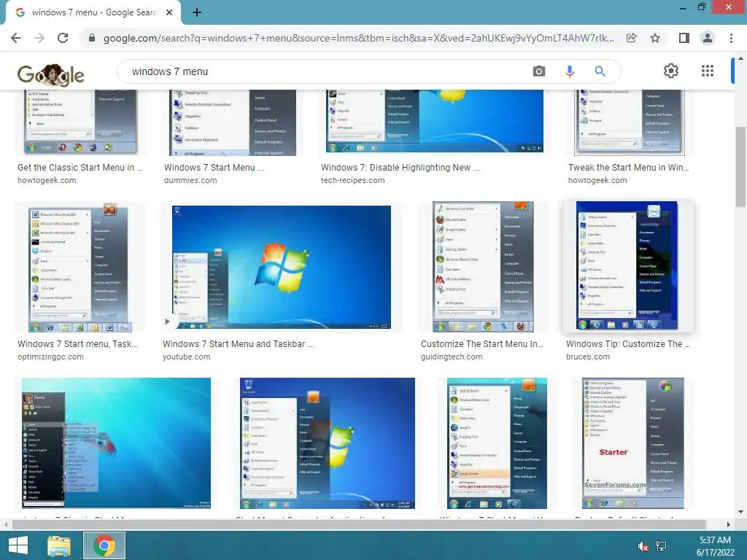Open 'Windows 7 Start menu, Task' result

77,344
